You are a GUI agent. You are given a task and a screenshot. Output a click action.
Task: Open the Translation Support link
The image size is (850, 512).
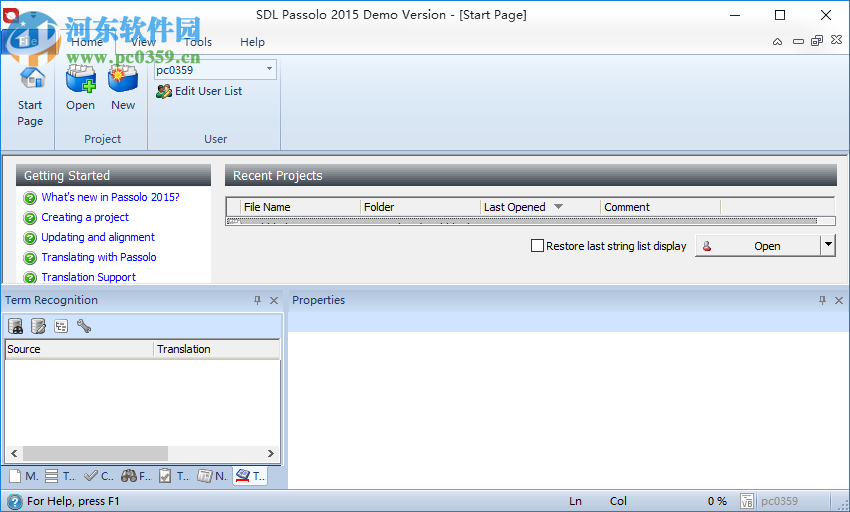pyautogui.click(x=89, y=277)
